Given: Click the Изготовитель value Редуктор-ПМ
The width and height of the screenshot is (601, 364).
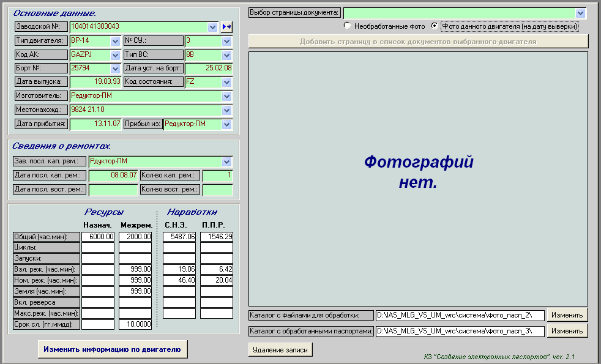Looking at the screenshot, I should 92,96.
